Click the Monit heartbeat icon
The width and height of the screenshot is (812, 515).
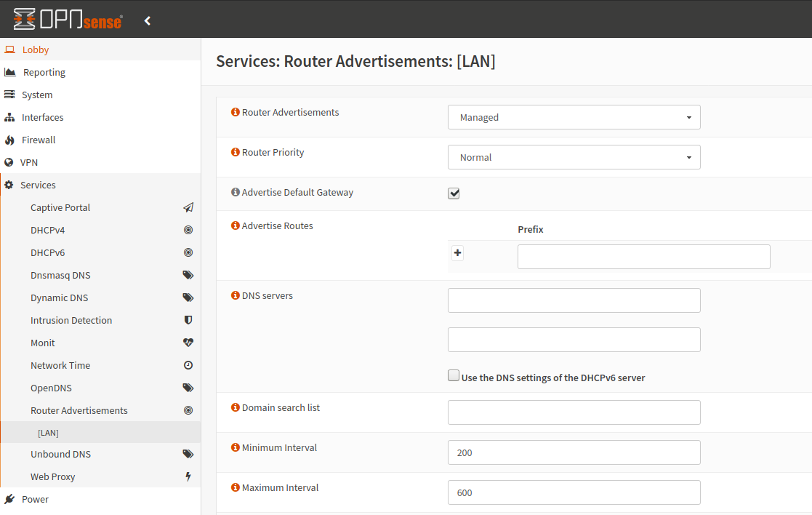[x=188, y=343]
